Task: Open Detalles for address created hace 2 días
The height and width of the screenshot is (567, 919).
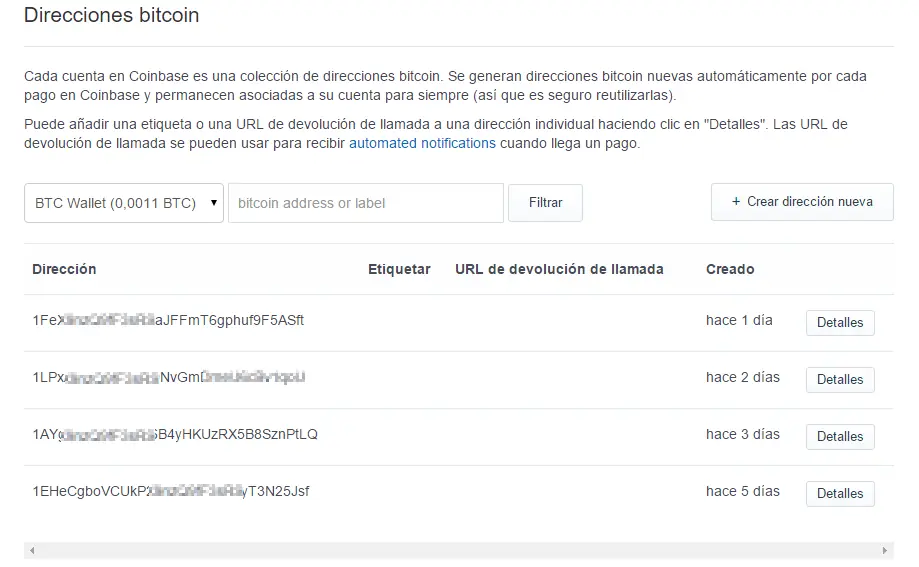Action: (840, 379)
